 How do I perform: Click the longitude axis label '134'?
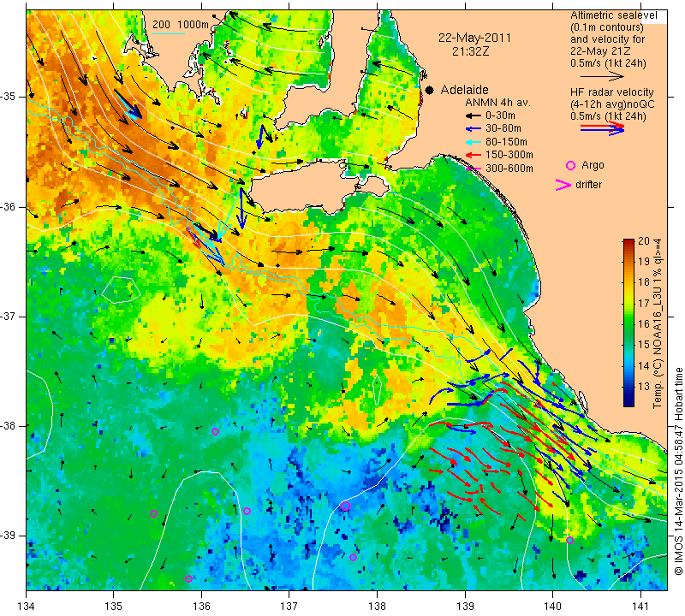[27, 606]
